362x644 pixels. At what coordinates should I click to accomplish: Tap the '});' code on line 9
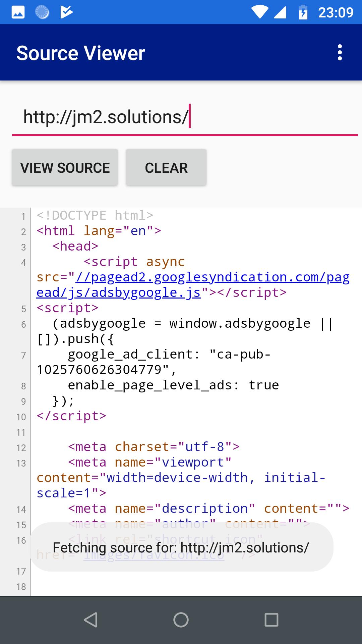point(63,400)
